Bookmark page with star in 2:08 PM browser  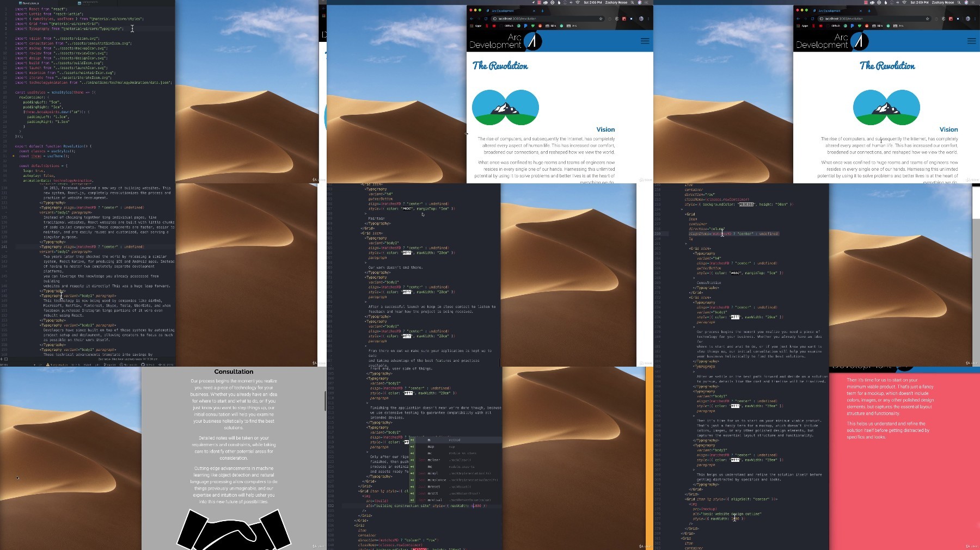pyautogui.click(x=601, y=18)
